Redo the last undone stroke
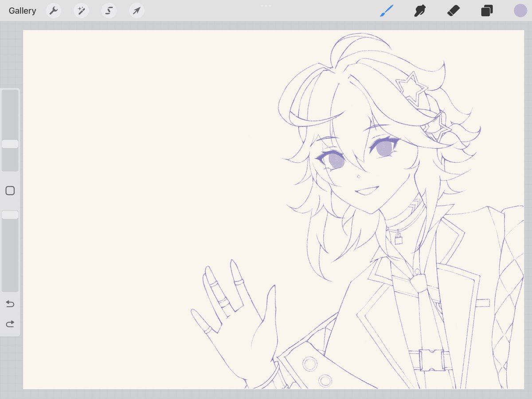532x399 pixels. coord(10,324)
